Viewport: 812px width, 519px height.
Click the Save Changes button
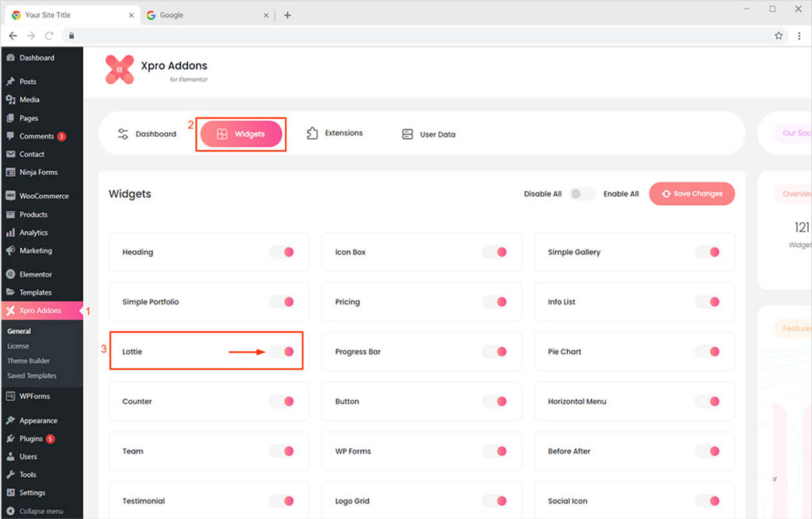pyautogui.click(x=691, y=194)
